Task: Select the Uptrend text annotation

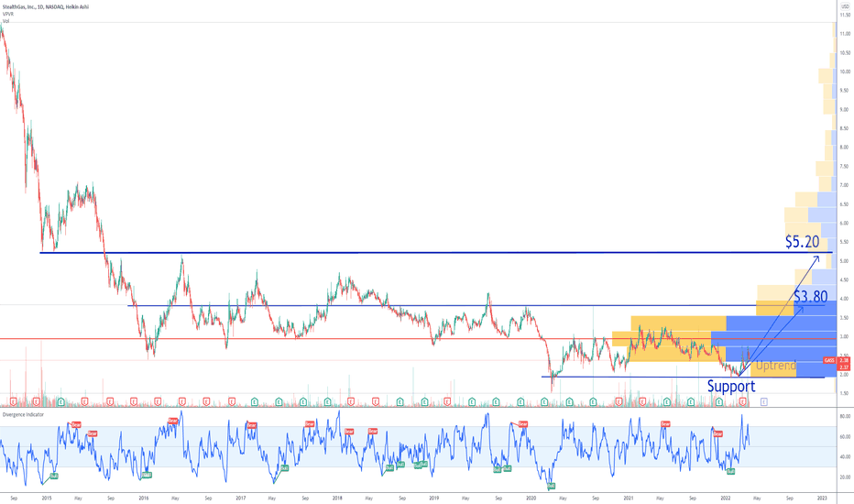Action: click(x=775, y=365)
